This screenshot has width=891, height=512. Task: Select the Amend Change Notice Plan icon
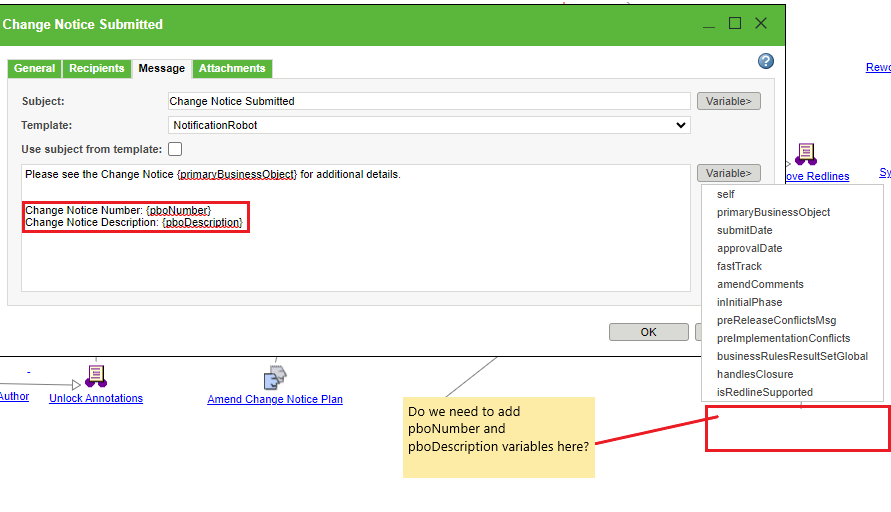point(275,377)
